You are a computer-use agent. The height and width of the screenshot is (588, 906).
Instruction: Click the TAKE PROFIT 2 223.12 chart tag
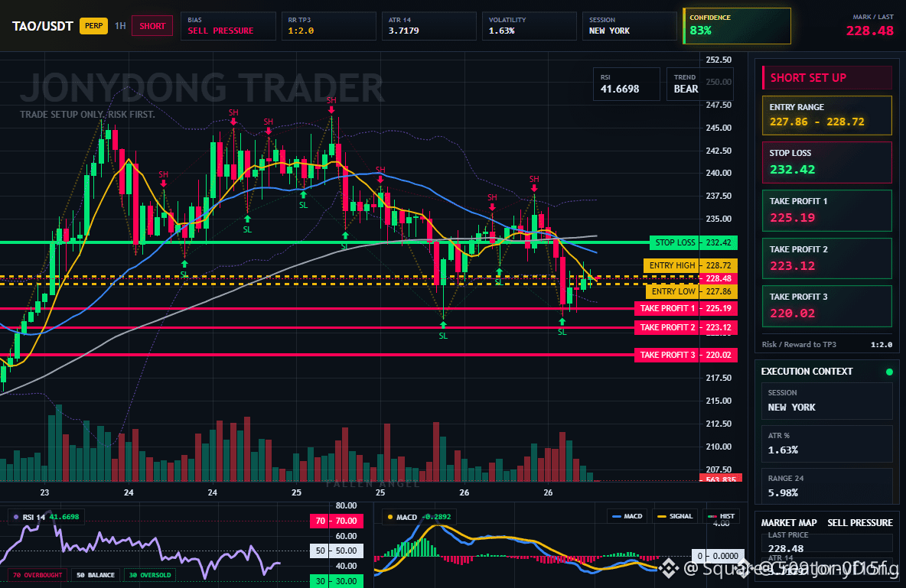point(686,327)
